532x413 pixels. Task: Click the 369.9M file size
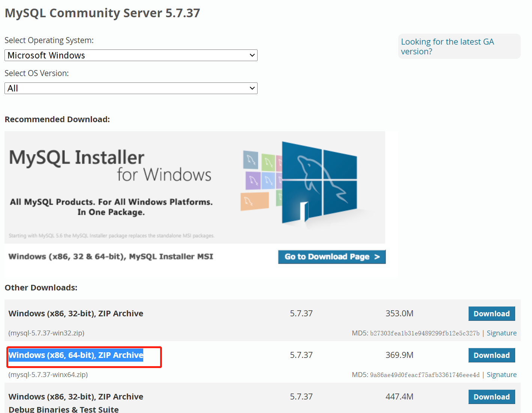pos(399,355)
